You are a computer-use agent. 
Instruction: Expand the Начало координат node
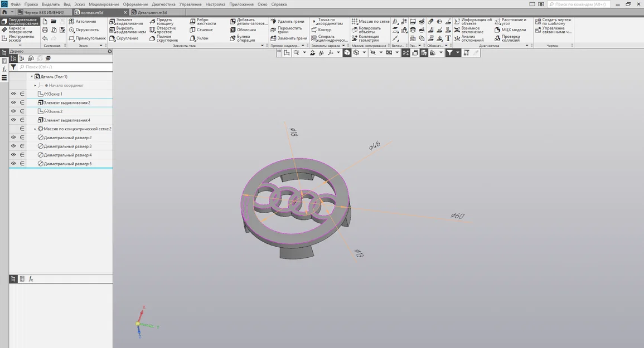[x=35, y=85]
